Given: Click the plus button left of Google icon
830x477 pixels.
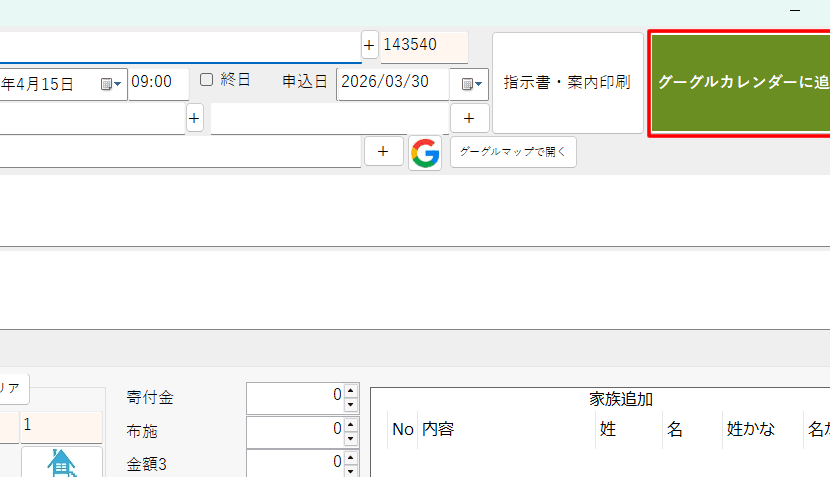Looking at the screenshot, I should click(383, 152).
